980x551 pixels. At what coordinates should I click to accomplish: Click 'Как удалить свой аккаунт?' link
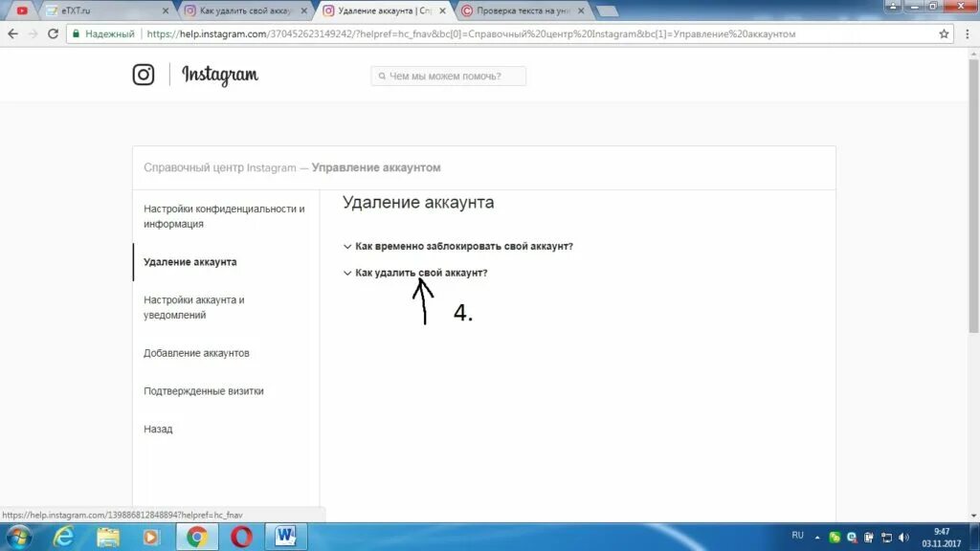tap(421, 273)
